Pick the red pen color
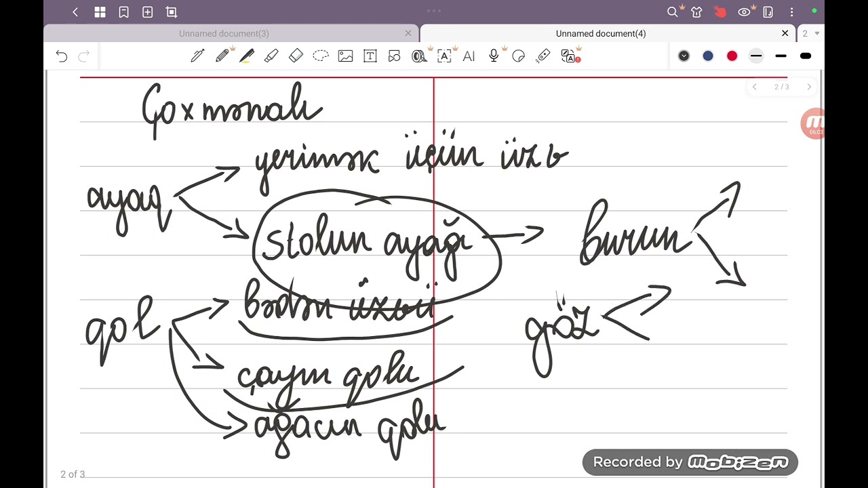 732,56
